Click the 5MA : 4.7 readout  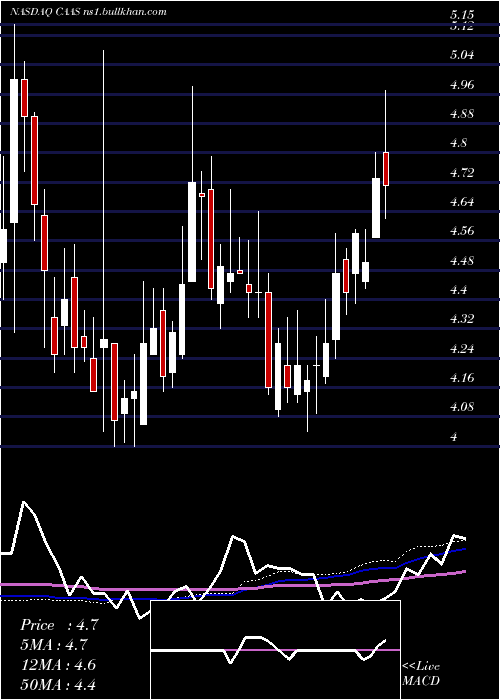[54, 645]
